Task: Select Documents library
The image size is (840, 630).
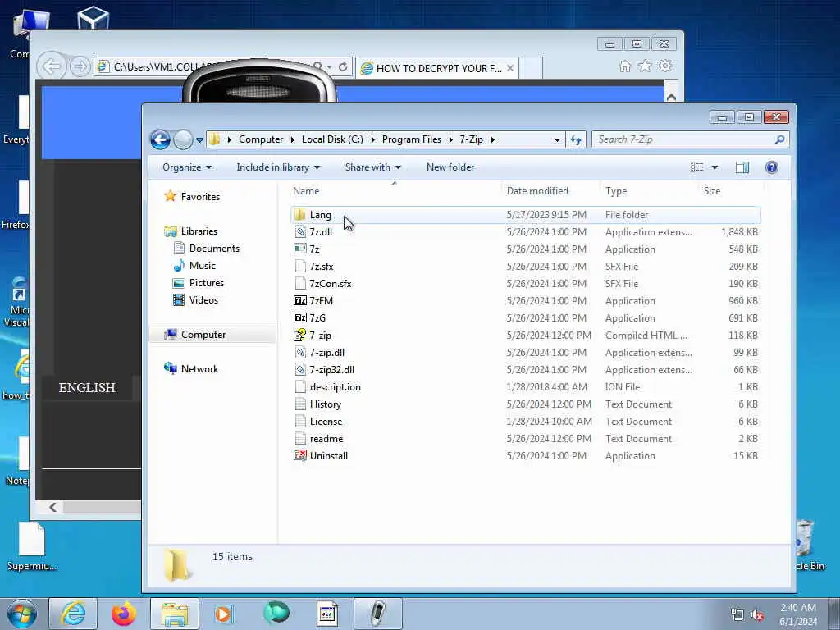Action: [206, 248]
